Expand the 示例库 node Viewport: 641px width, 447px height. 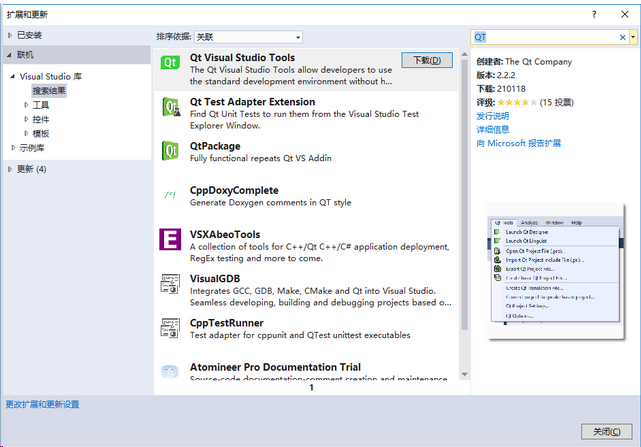(x=13, y=148)
